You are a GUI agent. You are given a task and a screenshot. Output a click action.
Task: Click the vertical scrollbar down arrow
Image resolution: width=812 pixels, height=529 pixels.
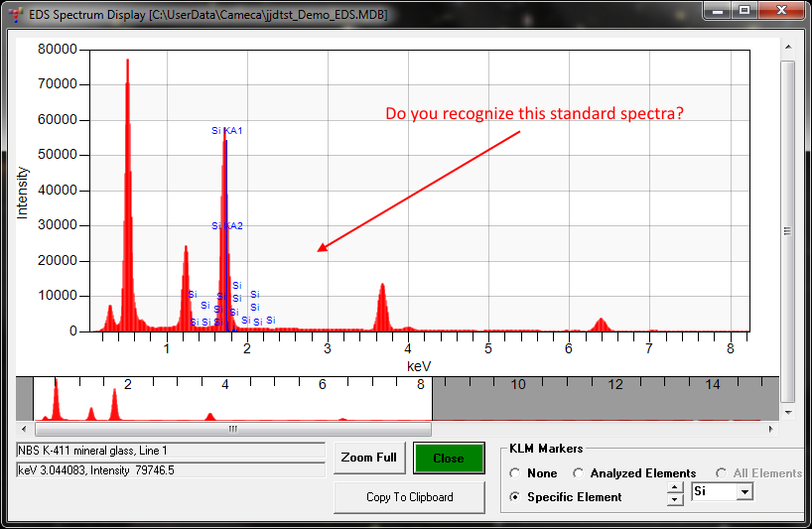pyautogui.click(x=787, y=412)
